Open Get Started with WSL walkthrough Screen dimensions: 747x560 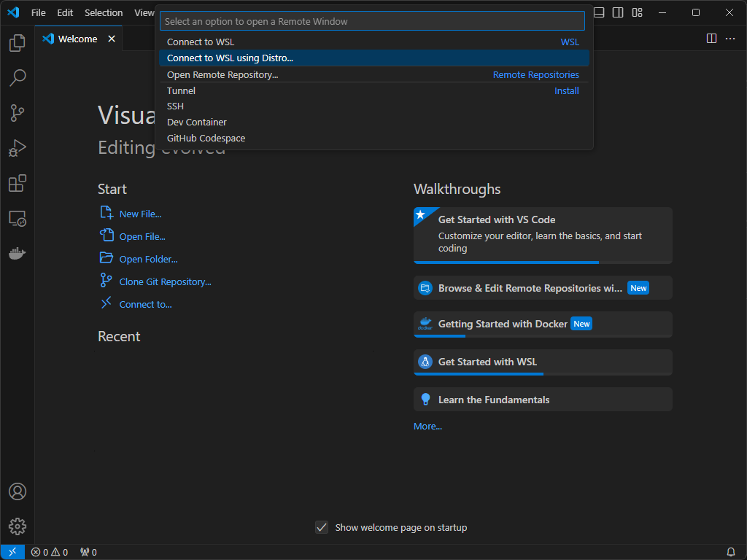(543, 362)
